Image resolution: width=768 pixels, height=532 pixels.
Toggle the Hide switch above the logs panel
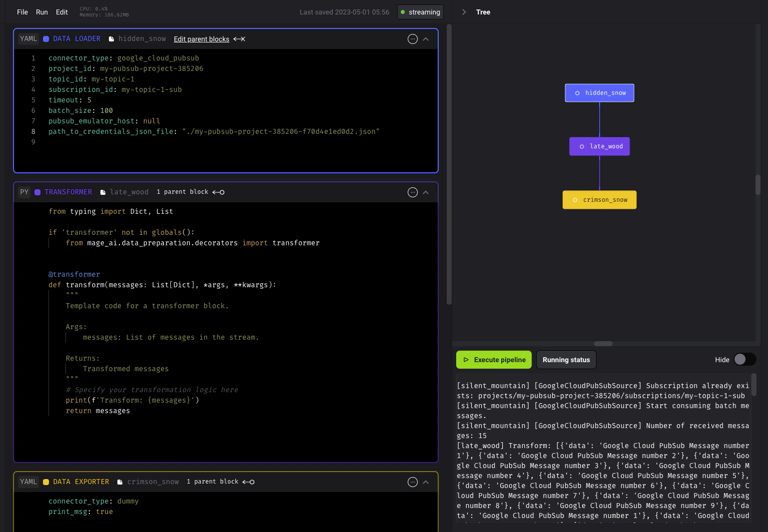click(744, 359)
